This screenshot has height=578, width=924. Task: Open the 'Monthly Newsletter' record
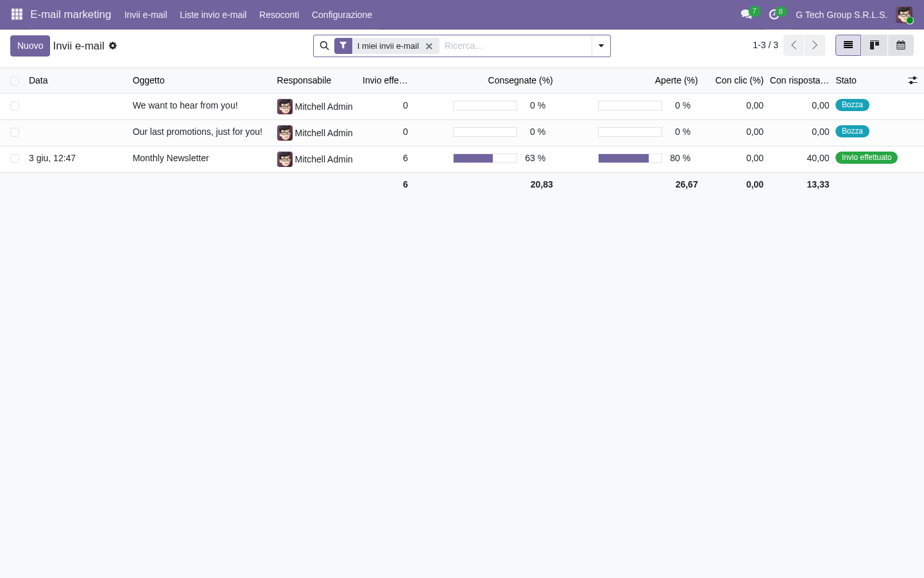point(171,158)
